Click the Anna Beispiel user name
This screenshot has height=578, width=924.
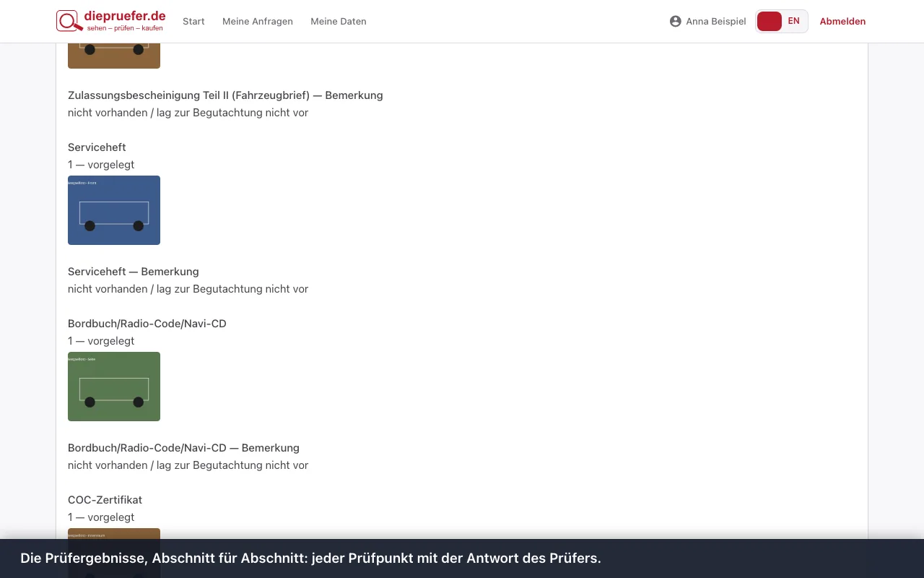pos(716,22)
